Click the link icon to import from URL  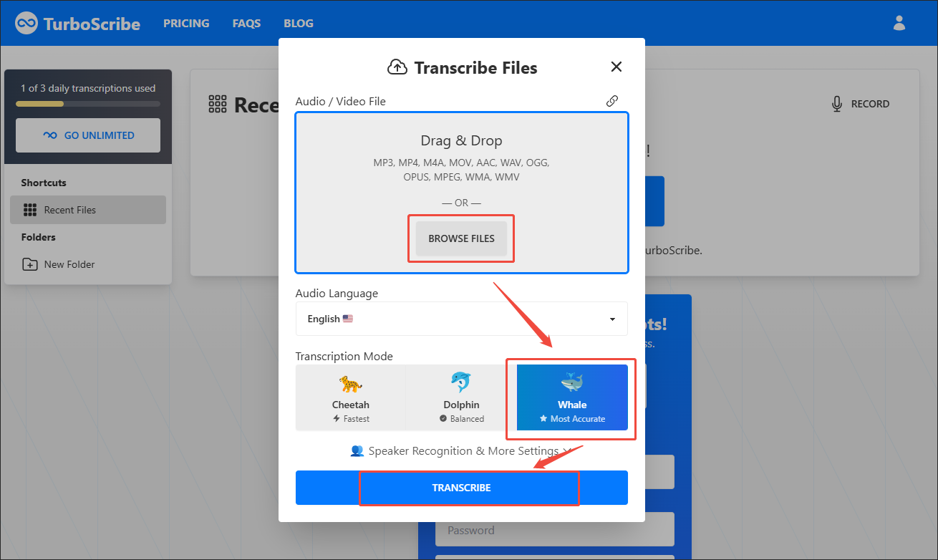pyautogui.click(x=612, y=101)
